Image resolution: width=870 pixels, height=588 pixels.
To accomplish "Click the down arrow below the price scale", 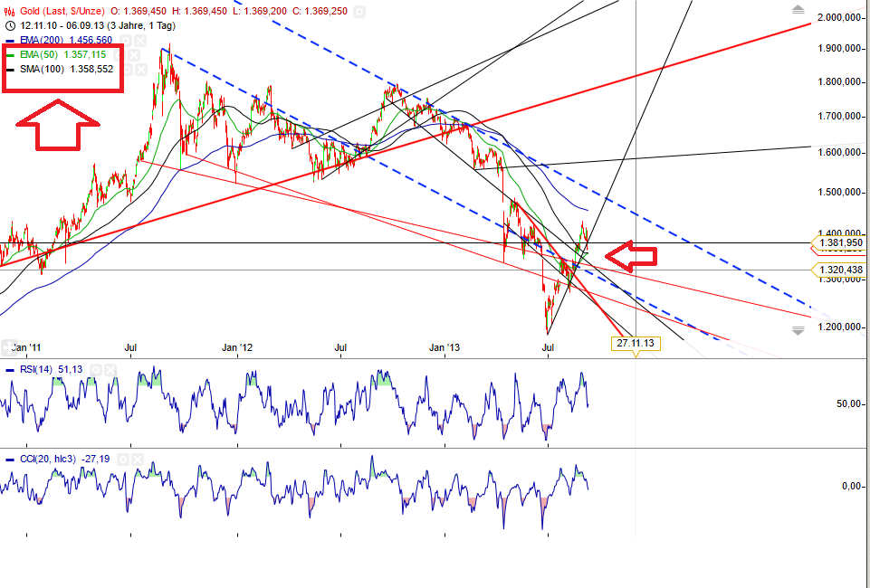I will (x=798, y=330).
